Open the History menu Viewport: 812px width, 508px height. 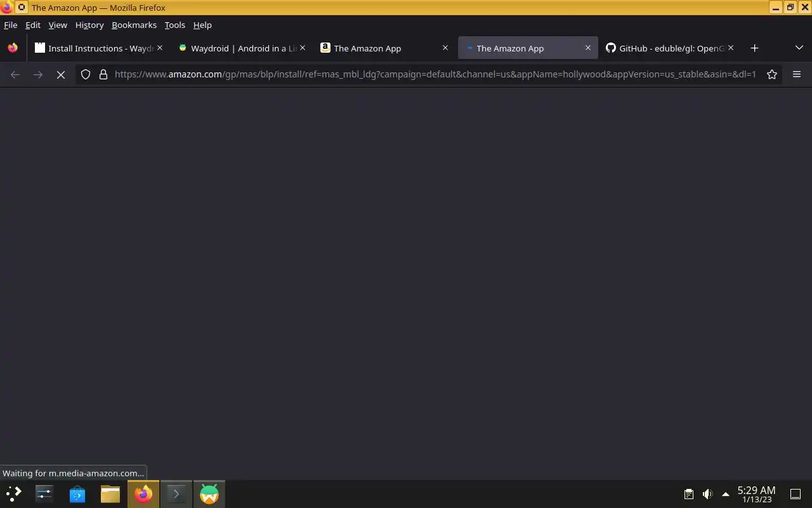pyautogui.click(x=89, y=25)
